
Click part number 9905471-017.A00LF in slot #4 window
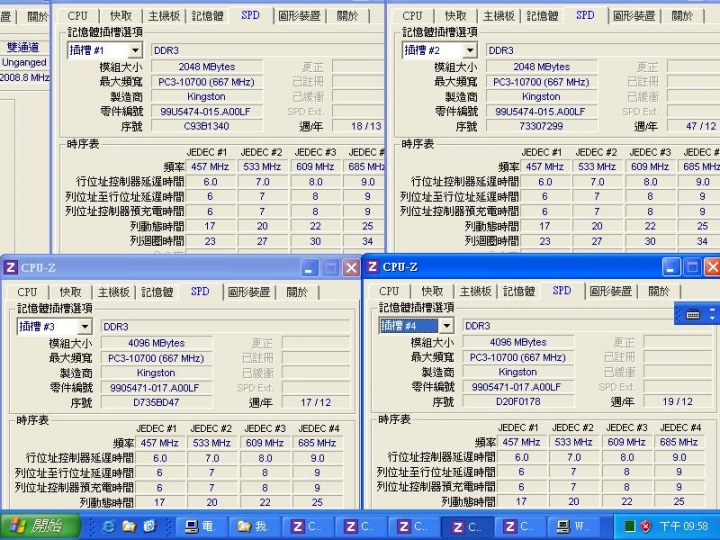(x=518, y=387)
